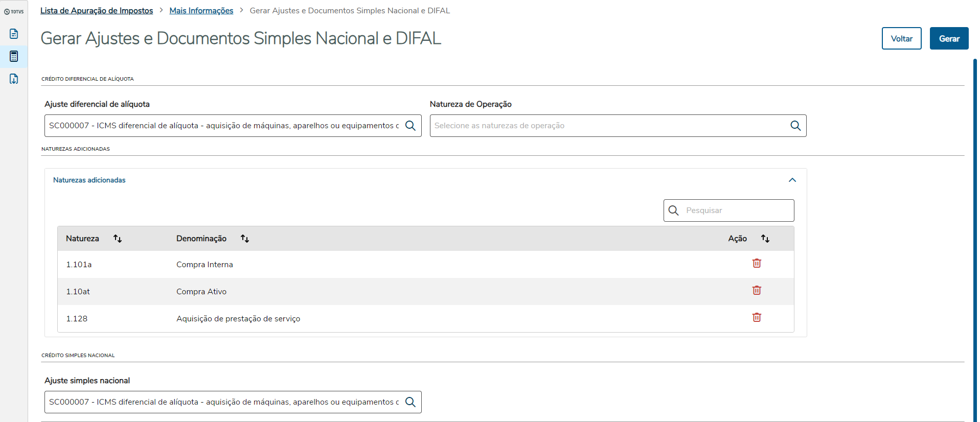Click the page vertical scrollbar
The image size is (980, 422).
click(975, 240)
